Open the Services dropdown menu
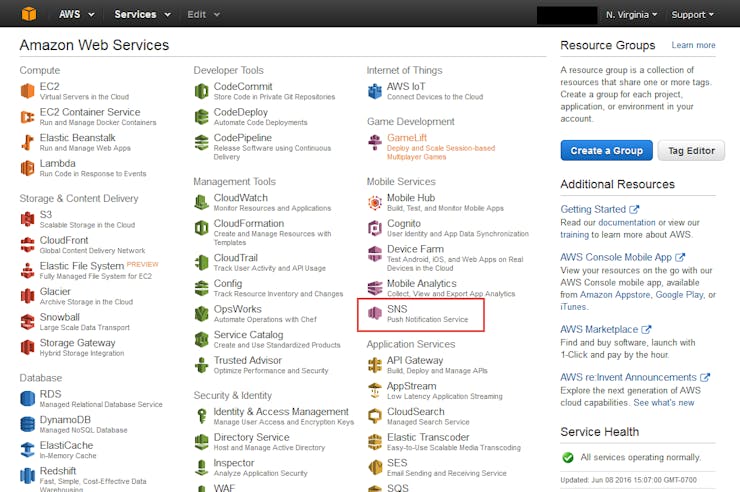 [142, 14]
